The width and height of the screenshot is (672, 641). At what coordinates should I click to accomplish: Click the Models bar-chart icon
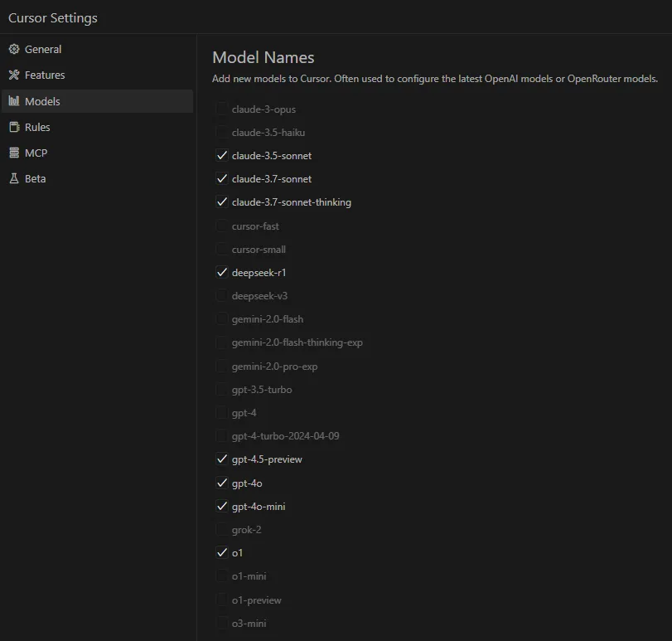[x=13, y=101]
